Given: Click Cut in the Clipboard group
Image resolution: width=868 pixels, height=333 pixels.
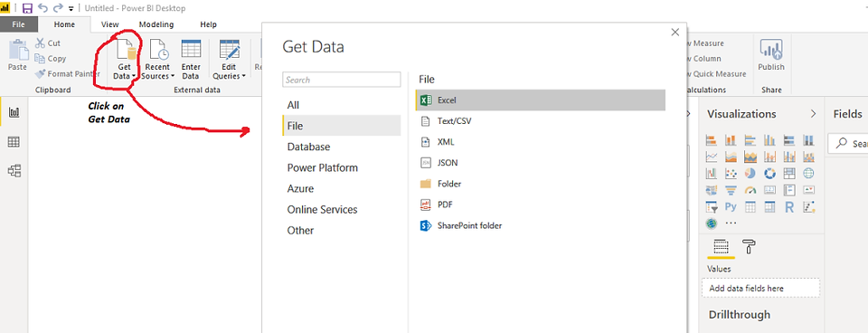Looking at the screenshot, I should coord(48,43).
